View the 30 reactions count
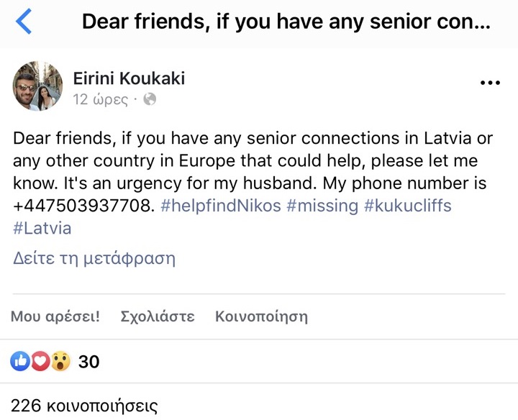 coord(88,362)
